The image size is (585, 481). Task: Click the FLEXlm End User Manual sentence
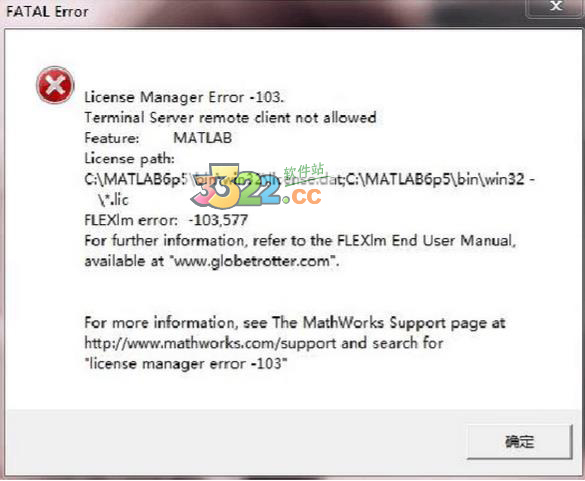(x=300, y=241)
